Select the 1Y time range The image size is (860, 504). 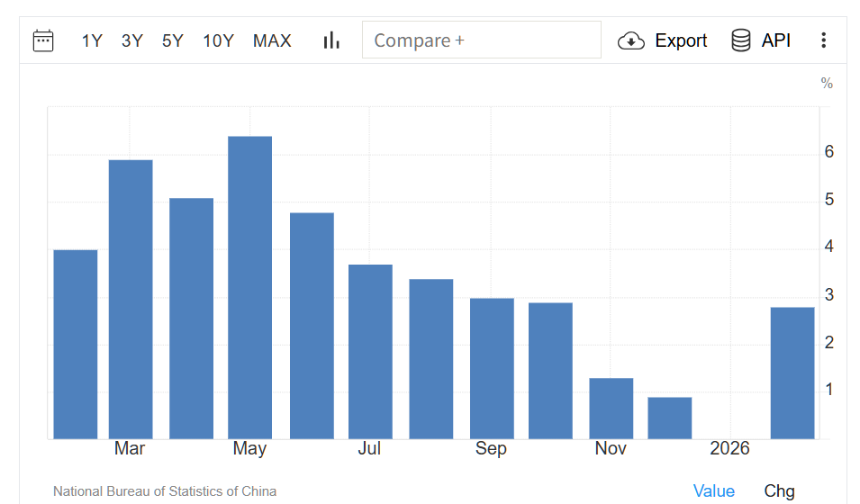(92, 40)
